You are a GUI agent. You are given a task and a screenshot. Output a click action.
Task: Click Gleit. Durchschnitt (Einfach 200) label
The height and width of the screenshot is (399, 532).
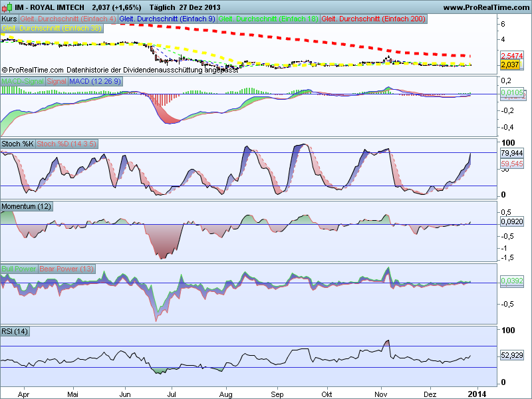click(373, 19)
